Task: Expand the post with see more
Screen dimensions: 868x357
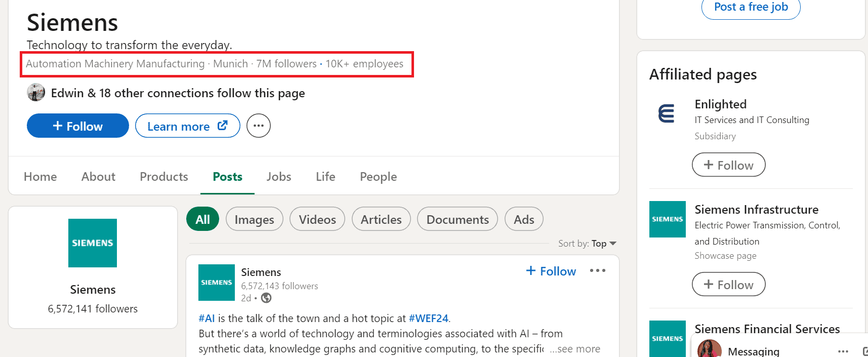Action: (x=575, y=349)
